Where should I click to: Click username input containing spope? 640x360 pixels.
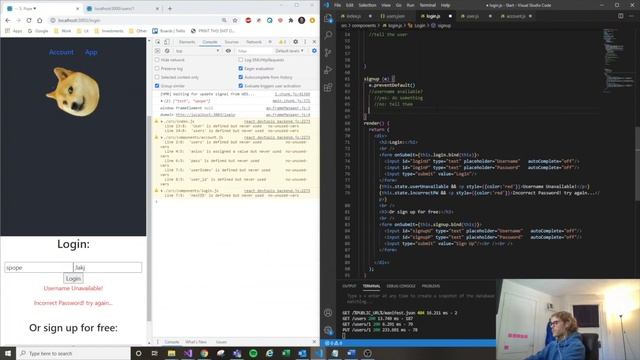point(39,267)
